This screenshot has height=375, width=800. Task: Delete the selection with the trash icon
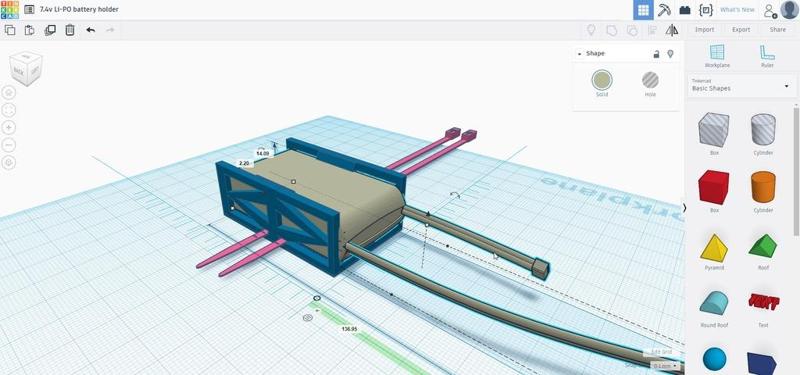[x=70, y=30]
